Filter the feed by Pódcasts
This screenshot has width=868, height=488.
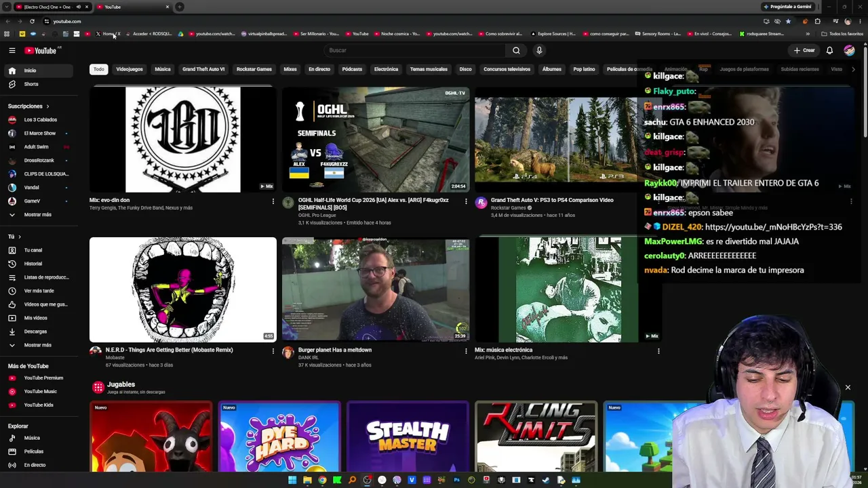click(x=352, y=69)
